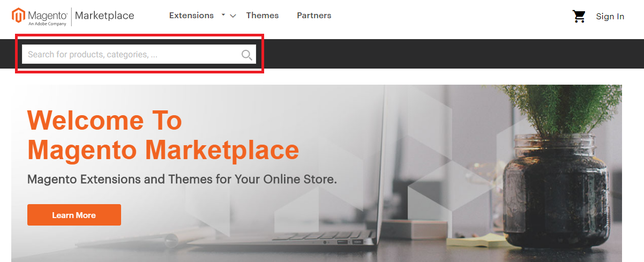Click the Marketplace title in the header
This screenshot has height=262, width=644.
tap(104, 15)
